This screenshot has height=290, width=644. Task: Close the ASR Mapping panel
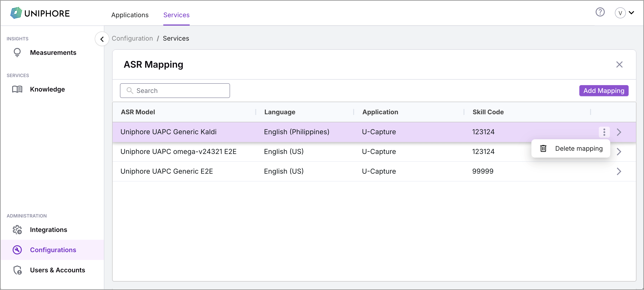619,64
